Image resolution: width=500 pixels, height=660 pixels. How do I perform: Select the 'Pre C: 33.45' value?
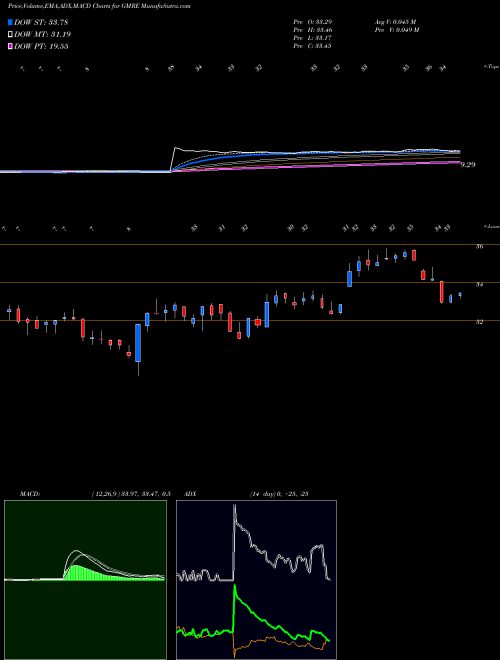tap(312, 46)
